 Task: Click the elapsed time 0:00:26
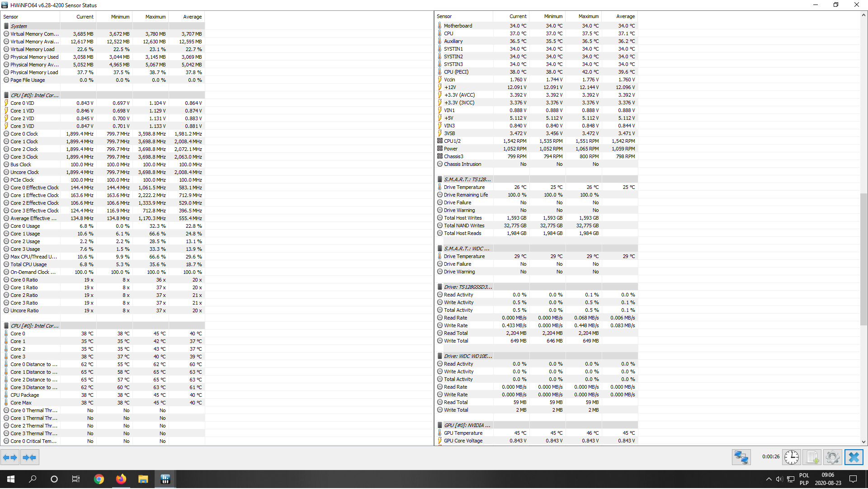(771, 457)
